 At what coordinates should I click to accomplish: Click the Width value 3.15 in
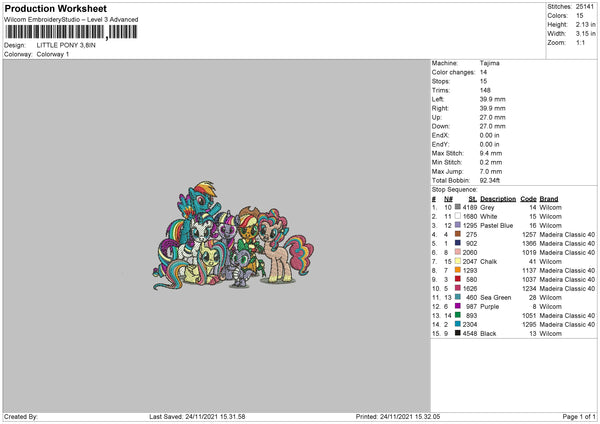coord(585,34)
